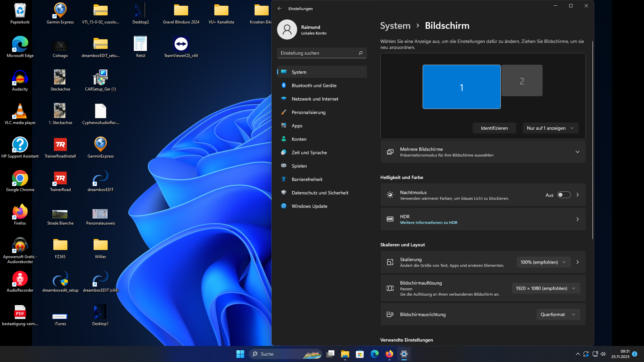644x362 pixels.
Task: Click the Windows Start button
Action: 240,354
